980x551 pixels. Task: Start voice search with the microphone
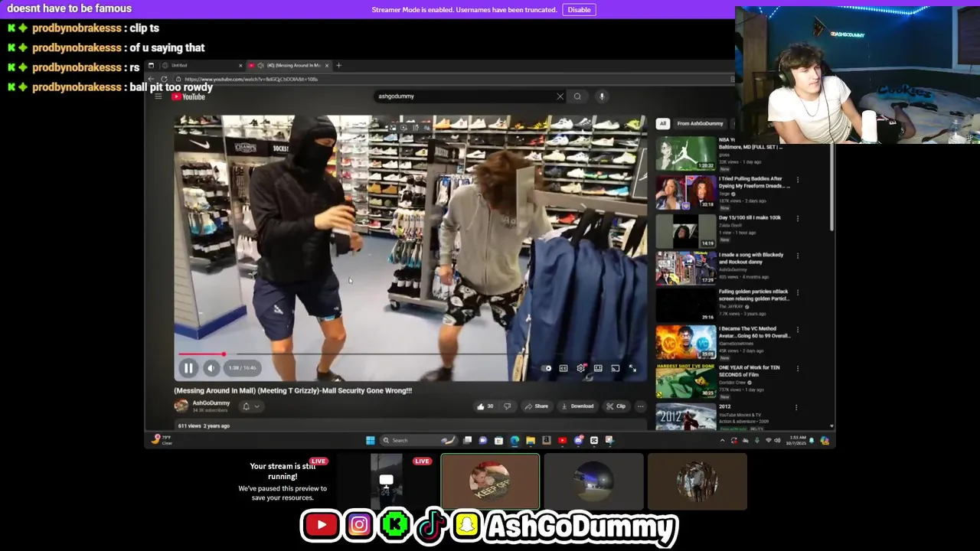pos(602,96)
